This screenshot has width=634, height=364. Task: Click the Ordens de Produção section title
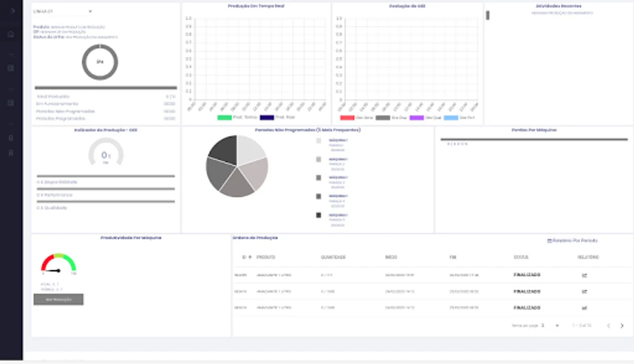[256, 238]
